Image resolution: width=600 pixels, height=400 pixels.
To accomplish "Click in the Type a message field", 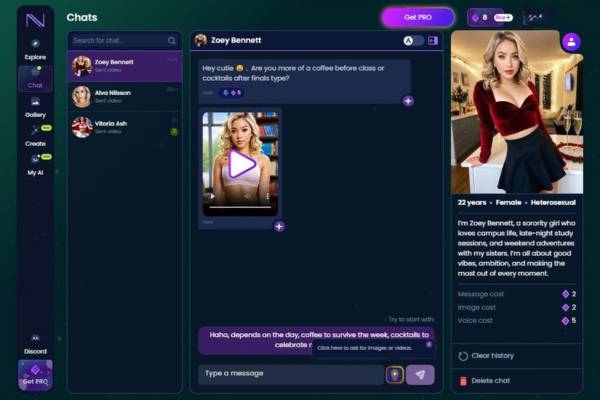I will [x=292, y=374].
